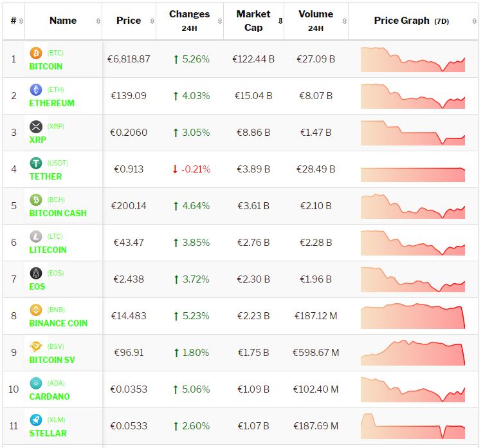This screenshot has height=448, width=483.
Task: Click the Stellar rocket logo icon
Action: click(36, 420)
